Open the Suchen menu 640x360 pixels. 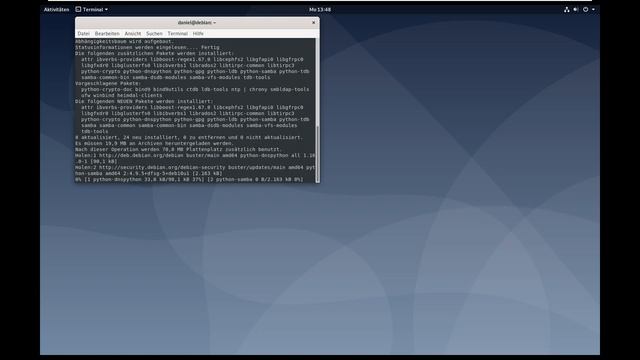[x=154, y=33]
